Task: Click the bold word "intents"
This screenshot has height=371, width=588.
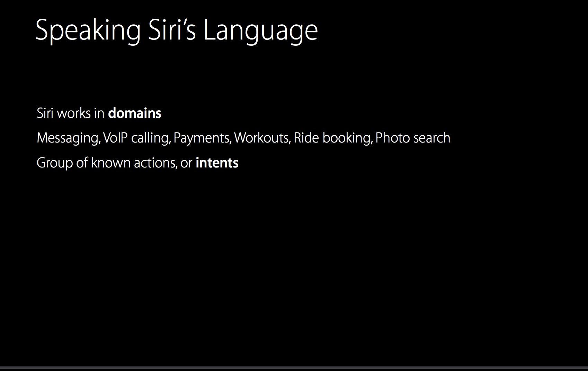Action: pos(217,163)
